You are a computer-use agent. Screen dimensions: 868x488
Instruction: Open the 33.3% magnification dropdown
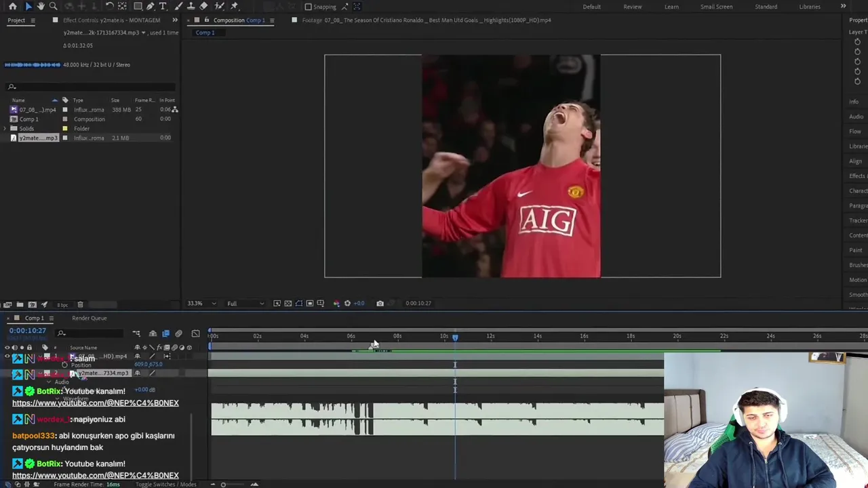[201, 303]
